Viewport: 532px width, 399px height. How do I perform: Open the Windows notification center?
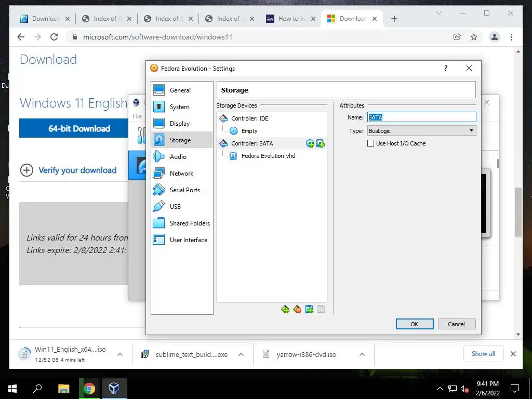click(515, 389)
